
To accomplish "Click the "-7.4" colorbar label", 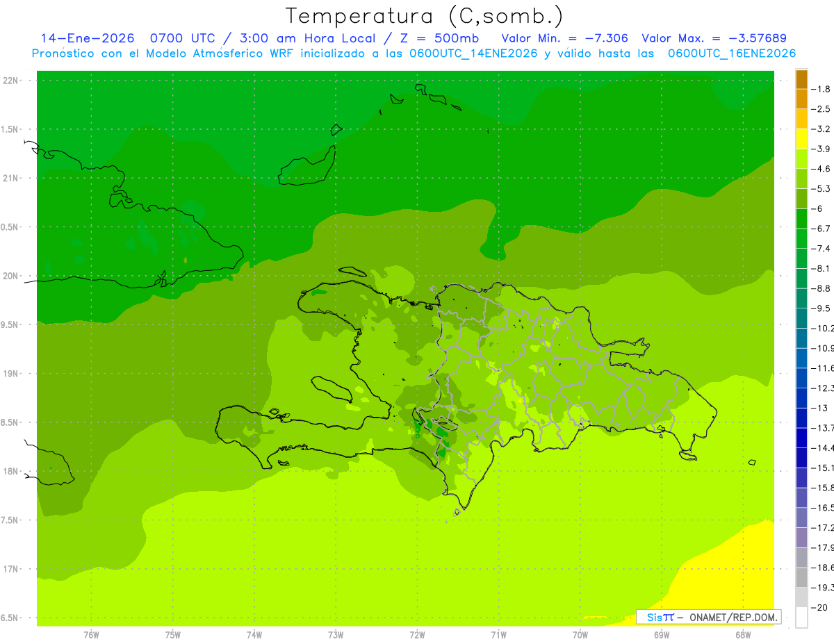I will click(821, 248).
